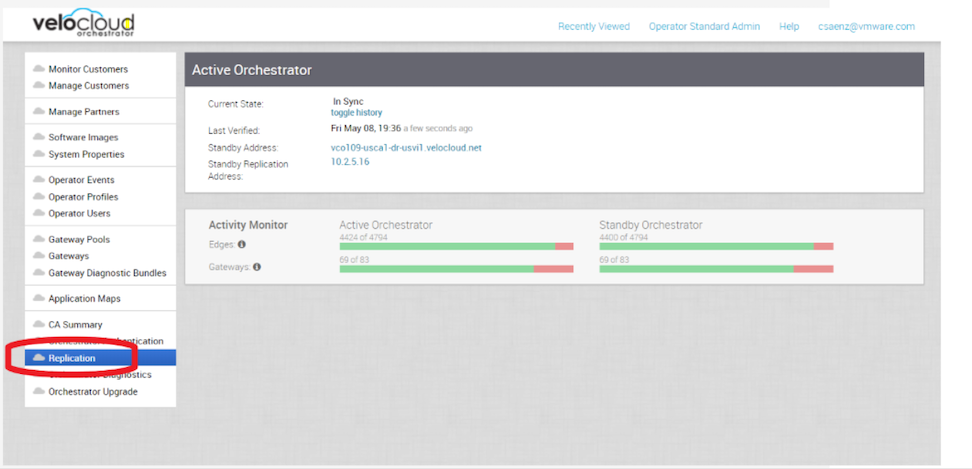Click the cloud icon beside Monitor Customers
972x469 pixels.
38,69
